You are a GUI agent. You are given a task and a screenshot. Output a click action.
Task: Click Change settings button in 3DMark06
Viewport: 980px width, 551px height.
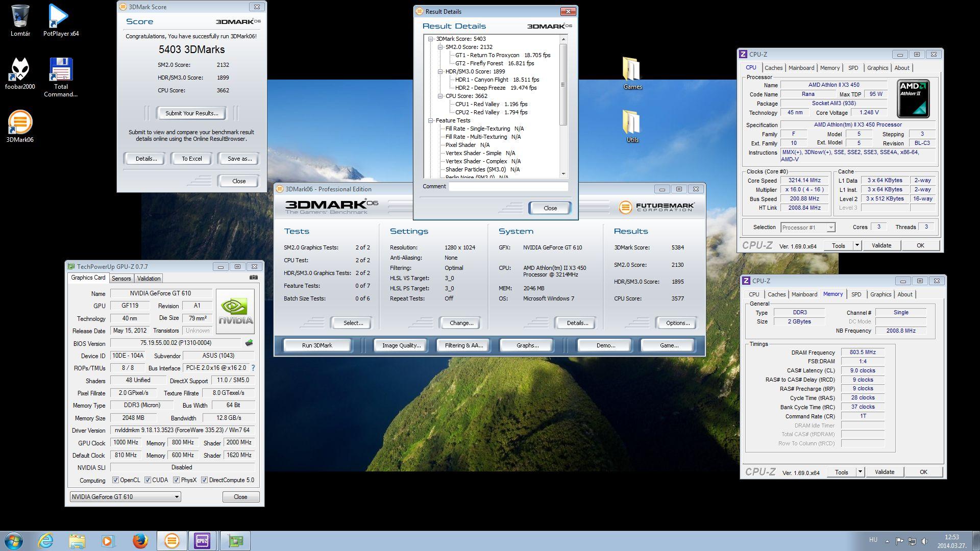[x=461, y=323]
